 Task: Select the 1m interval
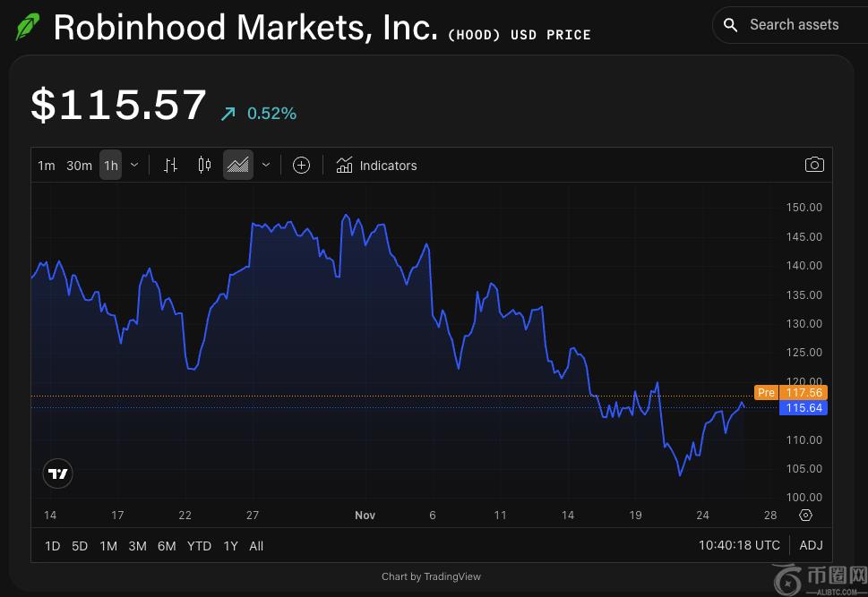(47, 166)
